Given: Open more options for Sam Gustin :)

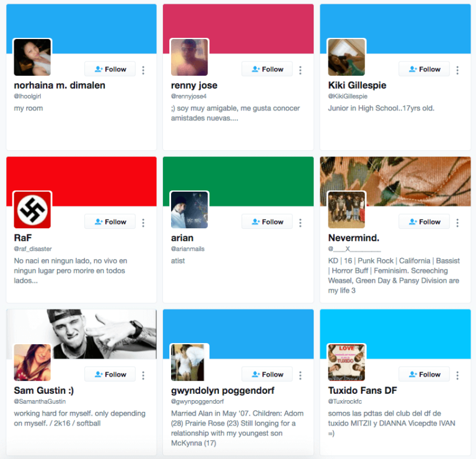Looking at the screenshot, I should coord(143,375).
